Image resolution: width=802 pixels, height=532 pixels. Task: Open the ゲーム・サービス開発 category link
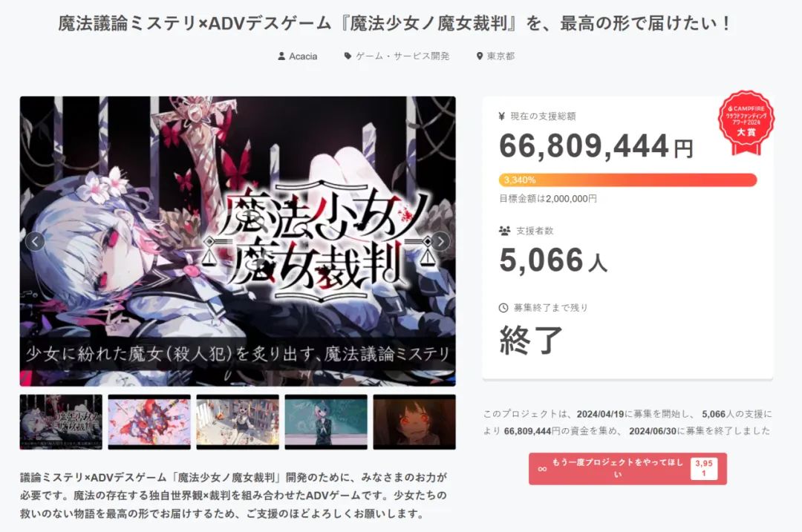tap(402, 56)
